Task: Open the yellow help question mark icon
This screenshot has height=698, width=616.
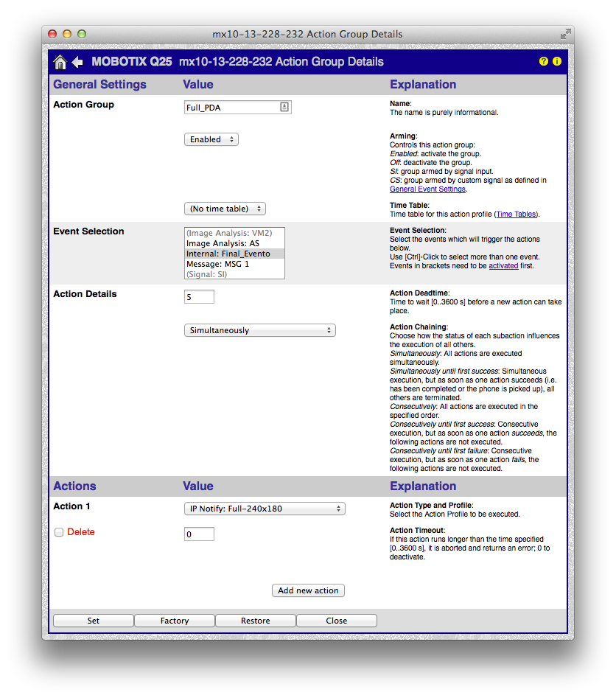Action: pos(544,61)
